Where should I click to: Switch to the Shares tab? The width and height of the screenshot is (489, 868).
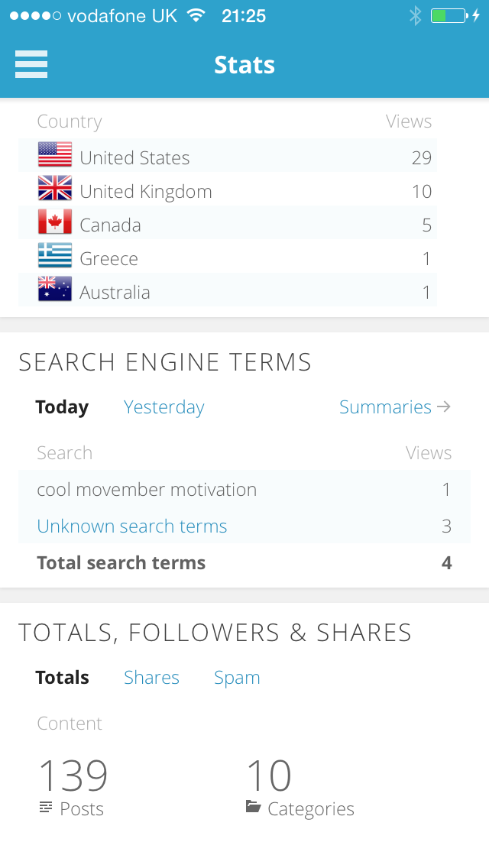pos(151,678)
